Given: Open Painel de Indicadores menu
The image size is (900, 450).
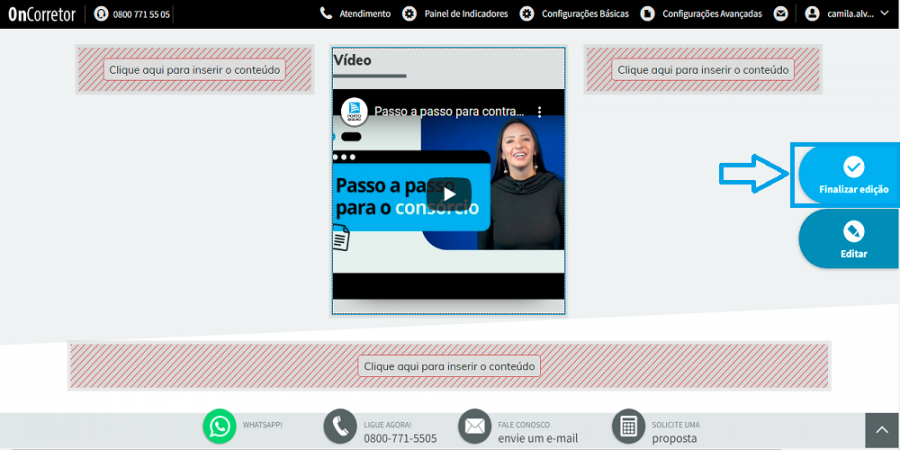Looking at the screenshot, I should point(466,14).
